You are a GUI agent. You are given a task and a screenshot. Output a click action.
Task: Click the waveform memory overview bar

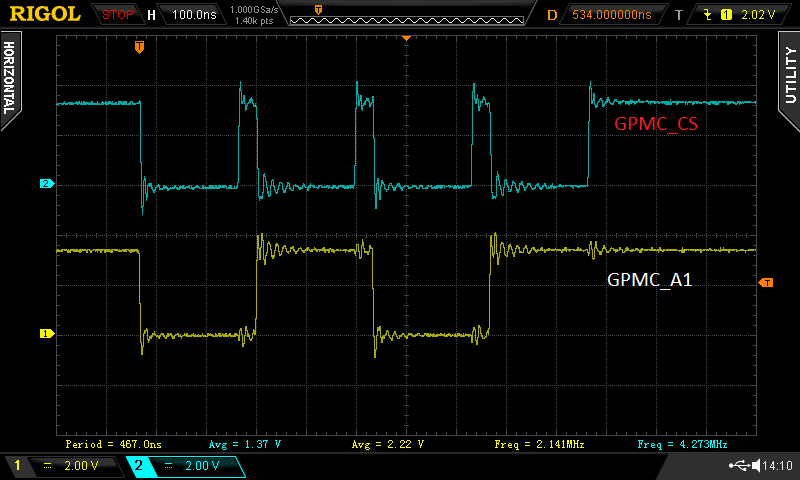(x=407, y=20)
